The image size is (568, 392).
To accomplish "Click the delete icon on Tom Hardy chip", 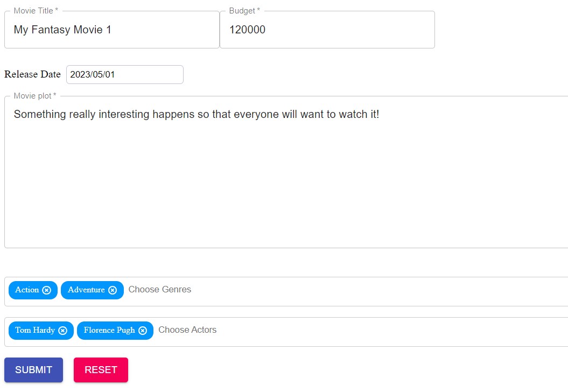I will tap(63, 331).
